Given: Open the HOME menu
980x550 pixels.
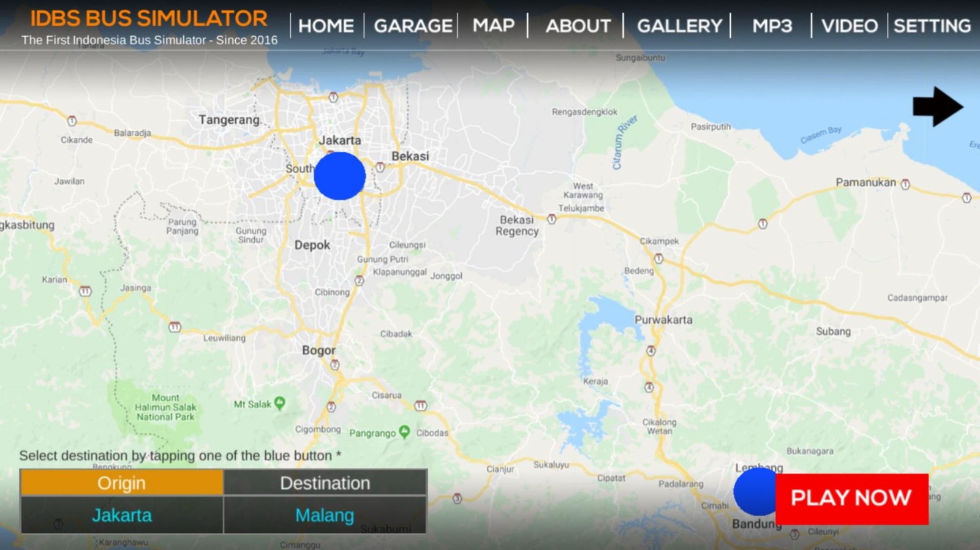Looking at the screenshot, I should [x=326, y=26].
